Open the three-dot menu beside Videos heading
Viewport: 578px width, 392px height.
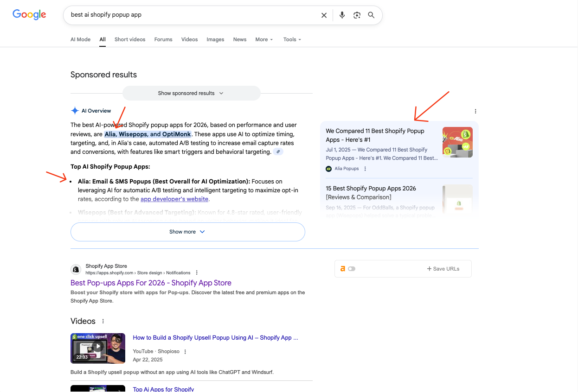point(103,321)
